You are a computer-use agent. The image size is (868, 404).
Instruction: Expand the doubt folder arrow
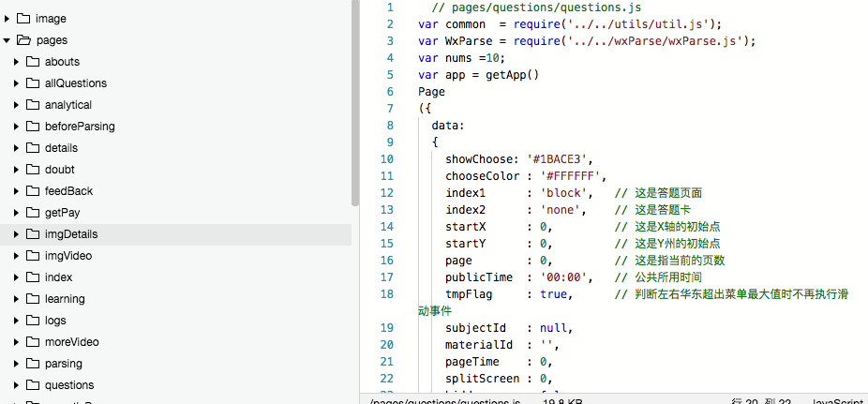coord(17,170)
